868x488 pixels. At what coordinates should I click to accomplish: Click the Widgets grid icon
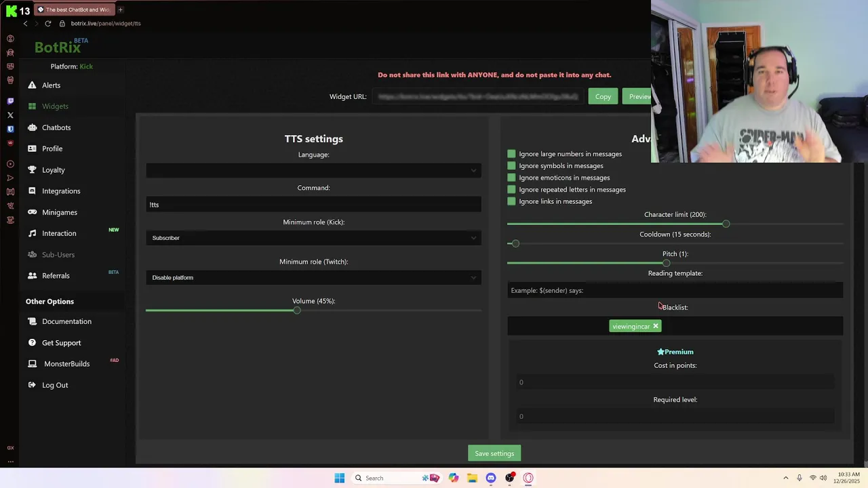(32, 106)
